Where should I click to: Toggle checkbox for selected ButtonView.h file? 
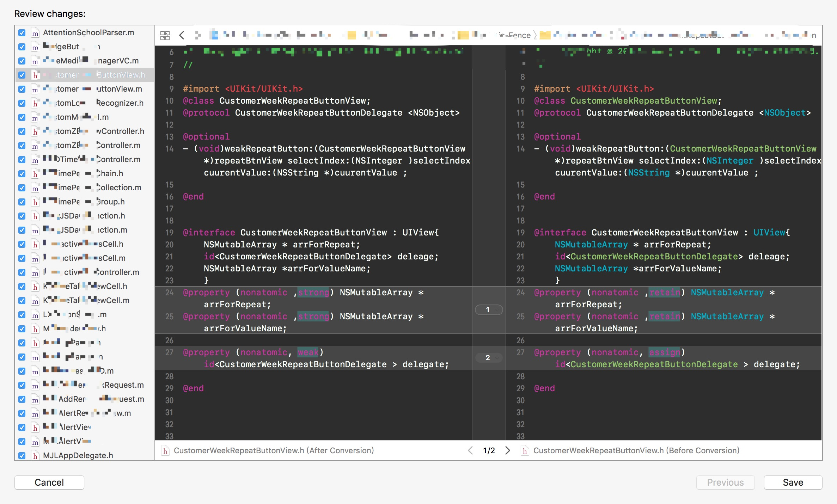coord(22,75)
